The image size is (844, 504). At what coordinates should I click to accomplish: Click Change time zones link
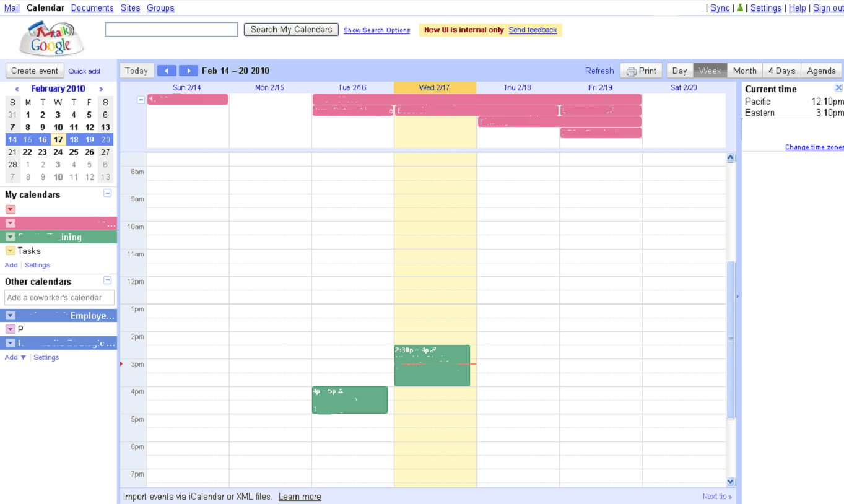814,147
